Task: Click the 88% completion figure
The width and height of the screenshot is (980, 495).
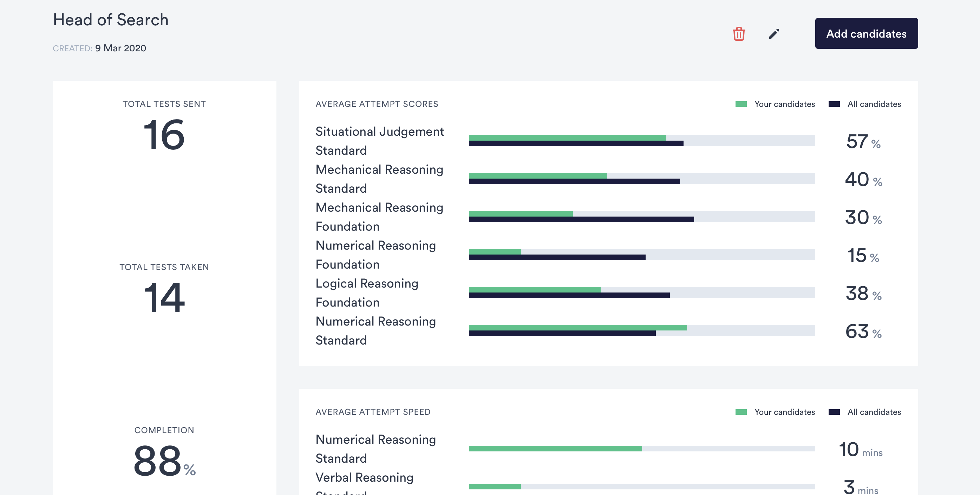Action: pos(164,461)
